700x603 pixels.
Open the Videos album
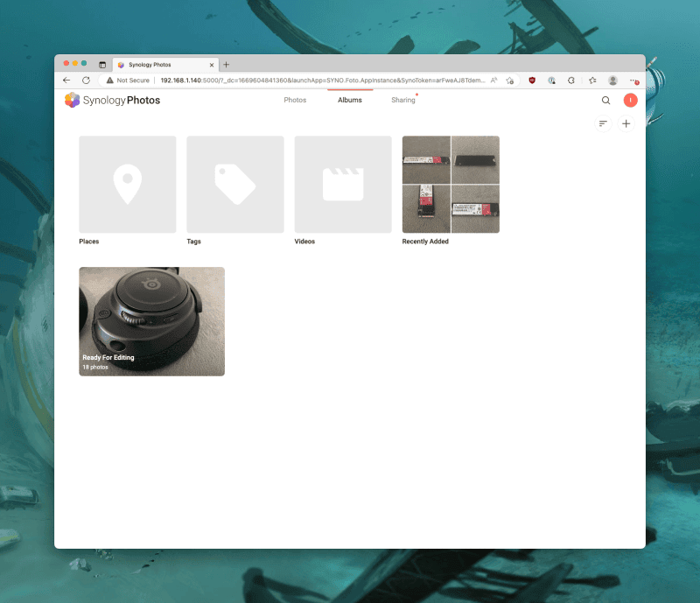point(343,185)
